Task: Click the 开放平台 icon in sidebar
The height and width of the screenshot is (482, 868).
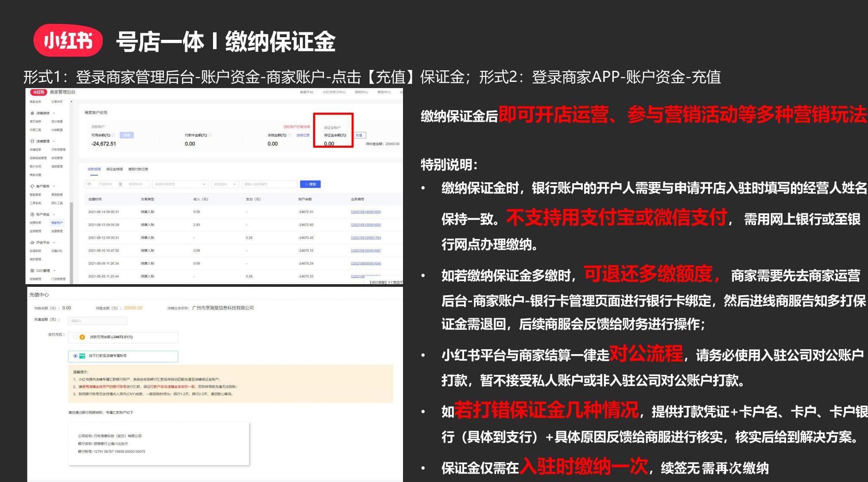Action: click(x=32, y=243)
